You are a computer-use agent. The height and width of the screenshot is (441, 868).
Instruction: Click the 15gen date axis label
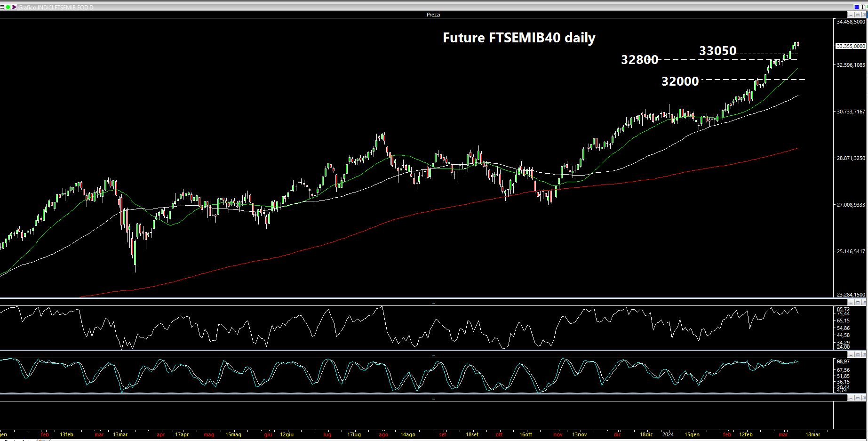(x=692, y=434)
